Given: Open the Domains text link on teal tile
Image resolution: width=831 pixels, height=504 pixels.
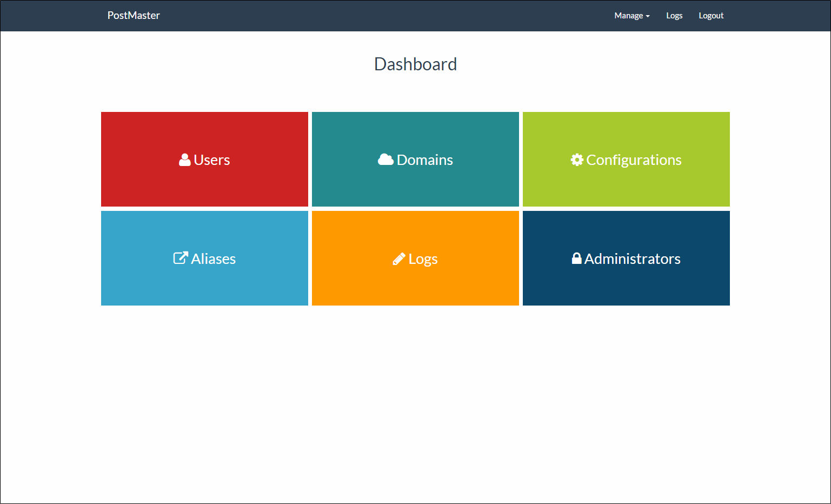Looking at the screenshot, I should tap(424, 160).
